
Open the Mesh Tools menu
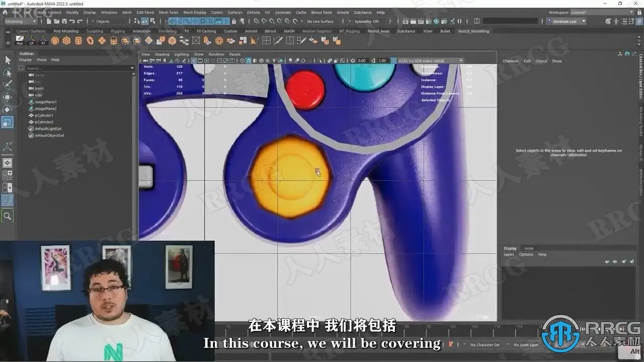169,13
